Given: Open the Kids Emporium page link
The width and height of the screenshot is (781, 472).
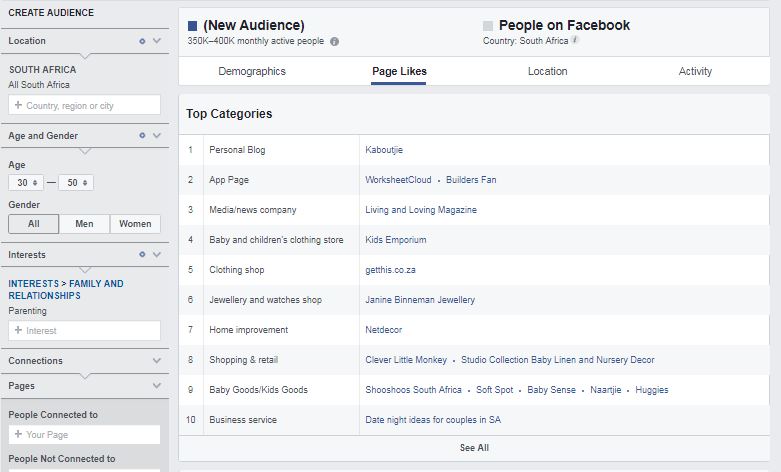Looking at the screenshot, I should 395,239.
